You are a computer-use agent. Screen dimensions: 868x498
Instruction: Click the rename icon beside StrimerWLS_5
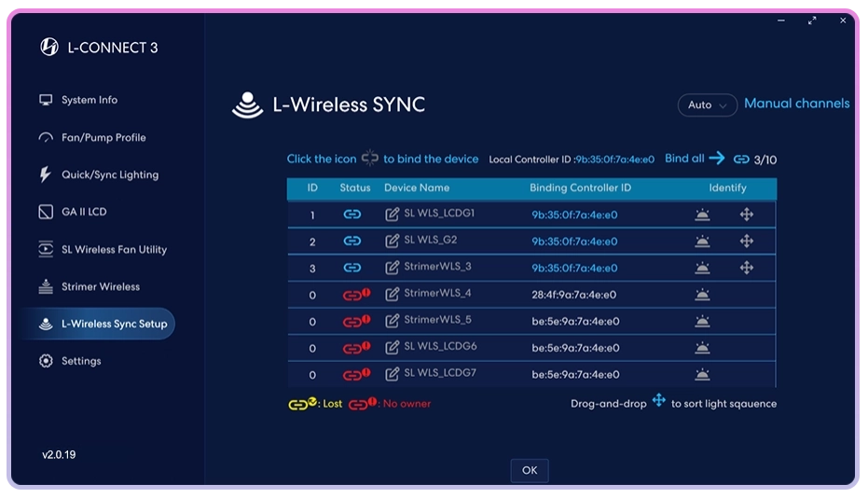(393, 321)
